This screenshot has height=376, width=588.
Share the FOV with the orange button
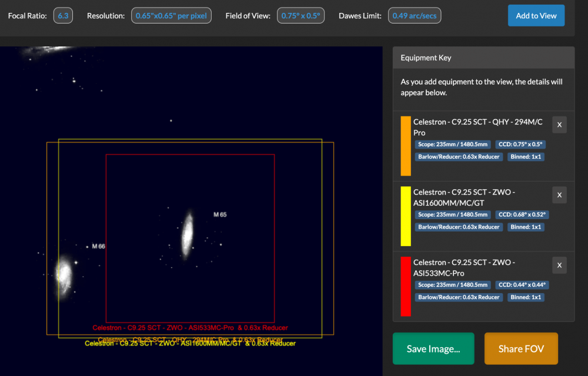(x=521, y=348)
